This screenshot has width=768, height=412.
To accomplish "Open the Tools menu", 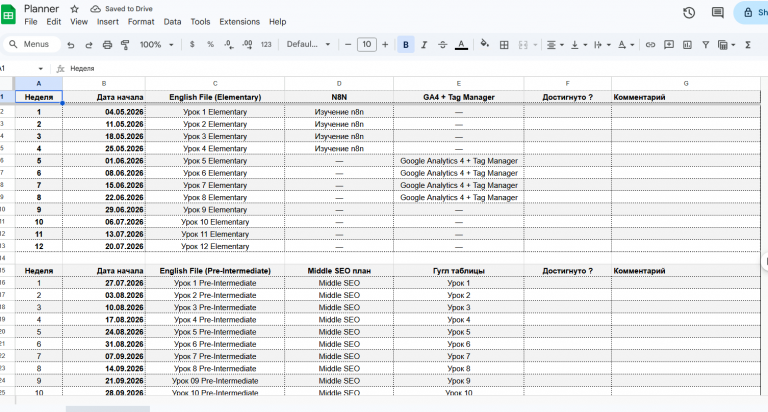I will coord(200,22).
